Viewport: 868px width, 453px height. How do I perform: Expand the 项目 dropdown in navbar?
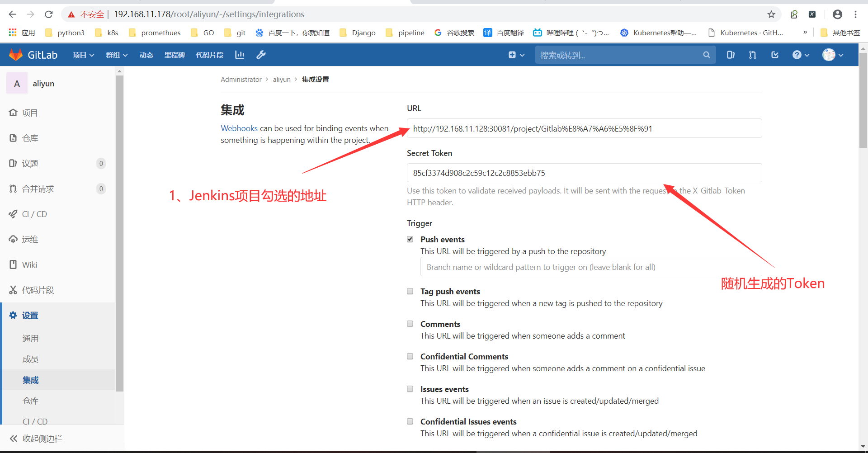(x=84, y=55)
